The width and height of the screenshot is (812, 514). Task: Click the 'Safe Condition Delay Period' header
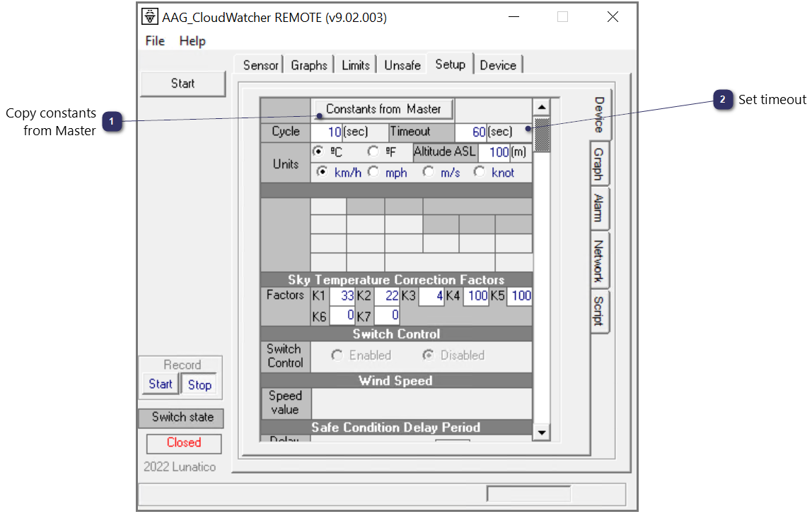point(395,427)
